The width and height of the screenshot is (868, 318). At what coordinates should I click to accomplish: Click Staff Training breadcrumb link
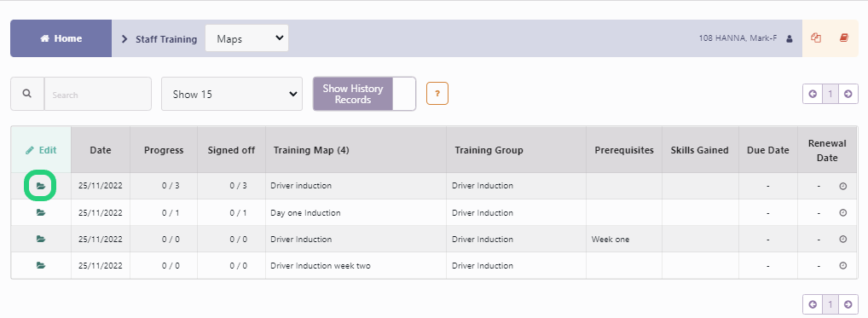[x=166, y=39]
